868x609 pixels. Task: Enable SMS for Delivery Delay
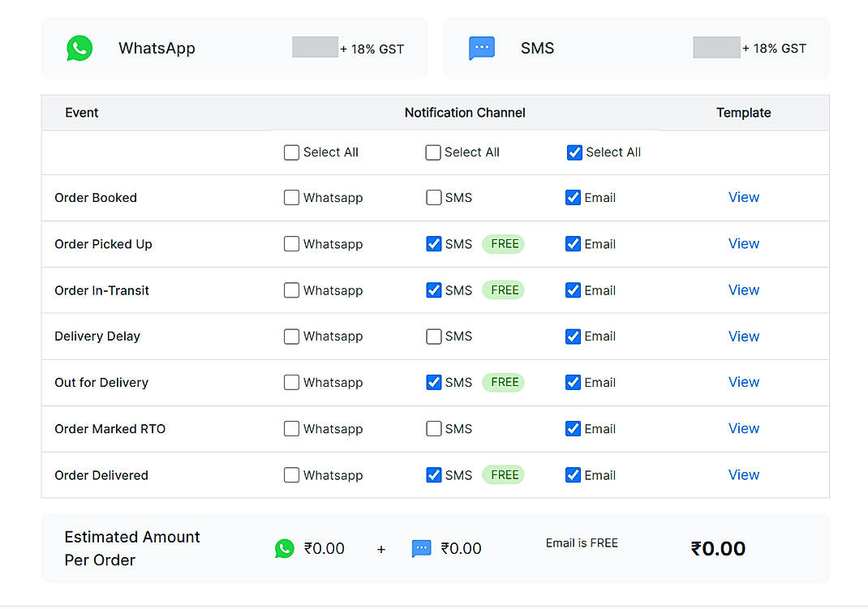(433, 337)
